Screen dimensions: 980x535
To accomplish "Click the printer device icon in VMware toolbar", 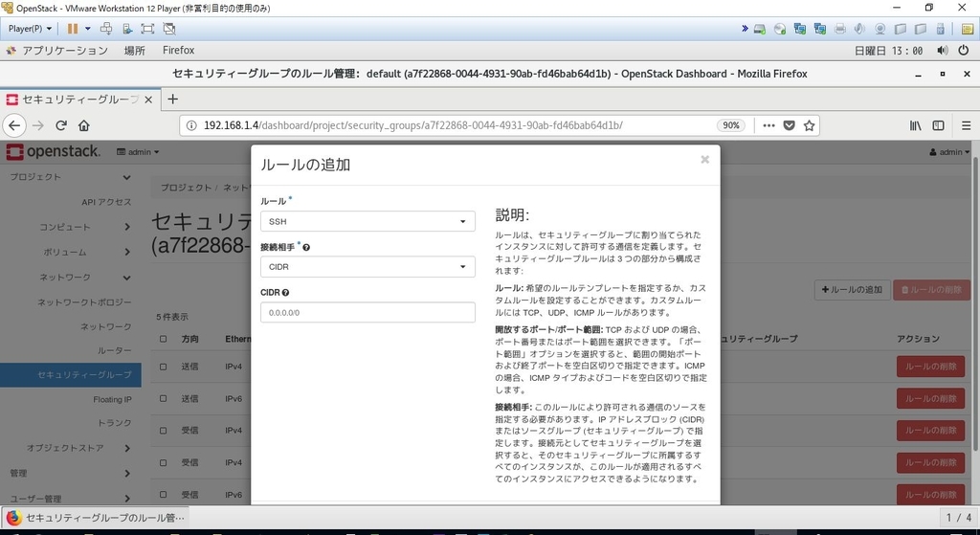I will (840, 29).
